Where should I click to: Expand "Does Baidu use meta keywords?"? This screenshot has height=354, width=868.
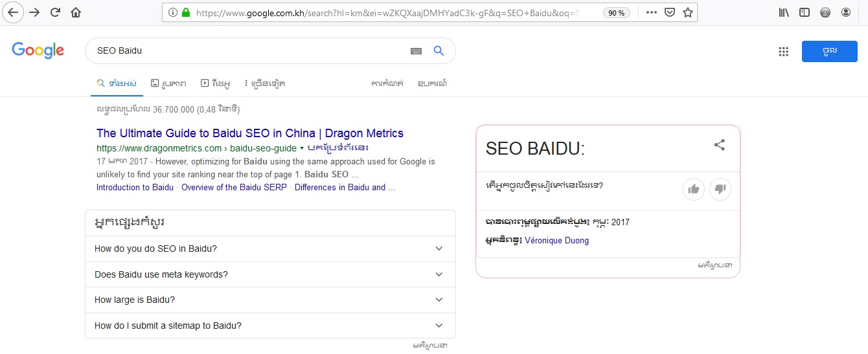(x=270, y=274)
